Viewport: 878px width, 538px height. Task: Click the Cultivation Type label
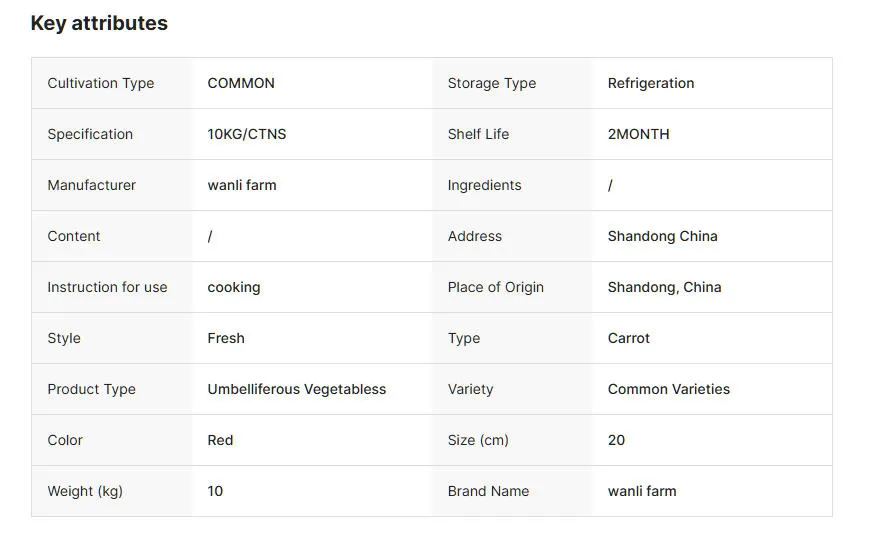[x=101, y=83]
